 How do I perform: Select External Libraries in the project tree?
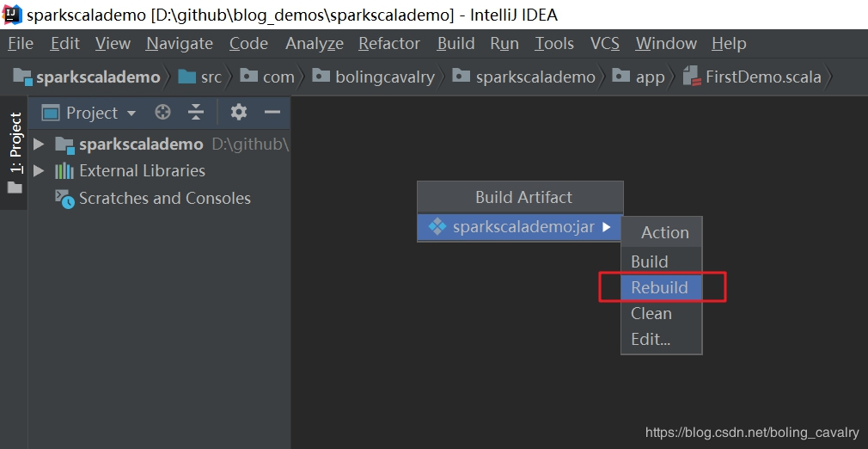pyautogui.click(x=142, y=170)
